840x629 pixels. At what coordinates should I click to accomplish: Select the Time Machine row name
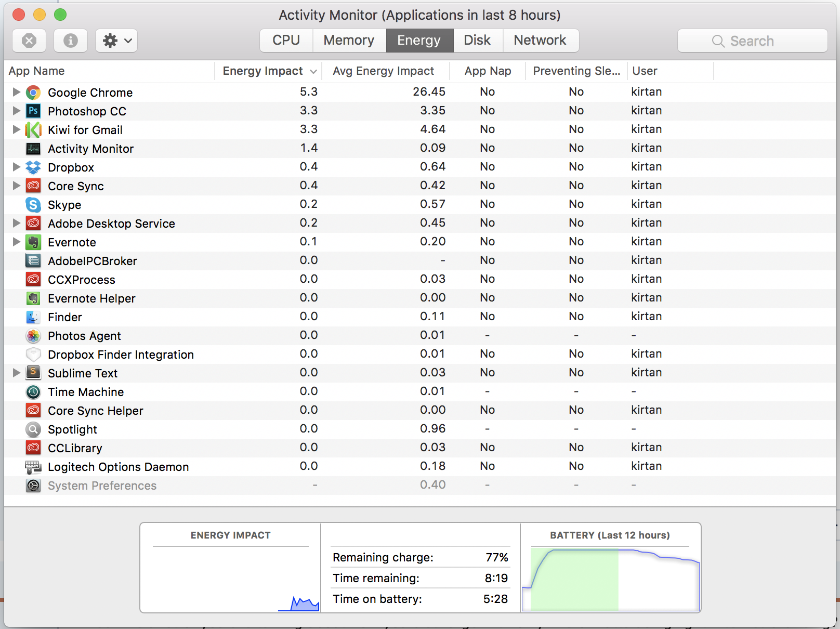(86, 392)
